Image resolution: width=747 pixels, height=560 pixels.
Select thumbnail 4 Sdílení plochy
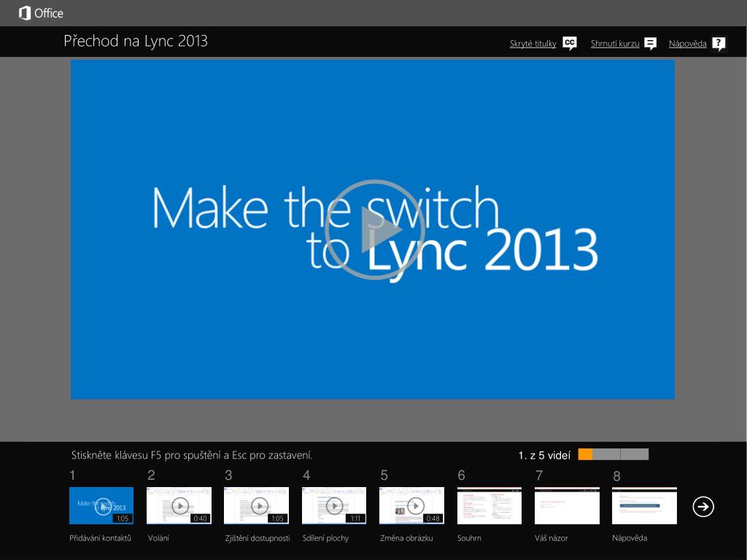pos(334,505)
